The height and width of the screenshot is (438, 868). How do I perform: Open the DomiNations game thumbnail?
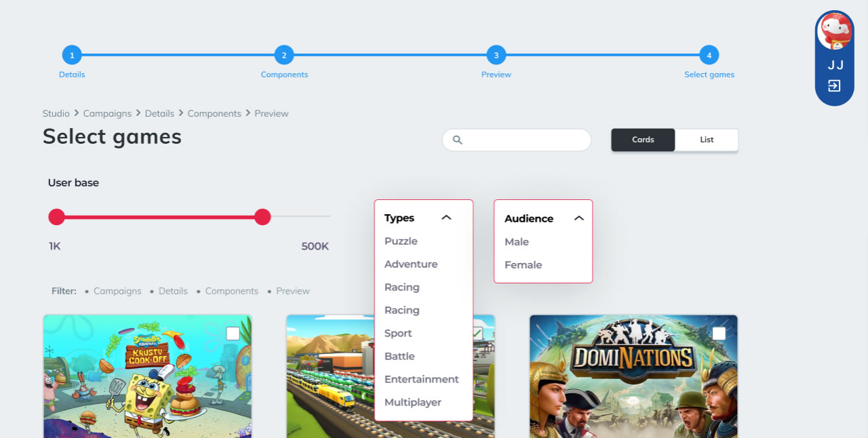(x=633, y=376)
